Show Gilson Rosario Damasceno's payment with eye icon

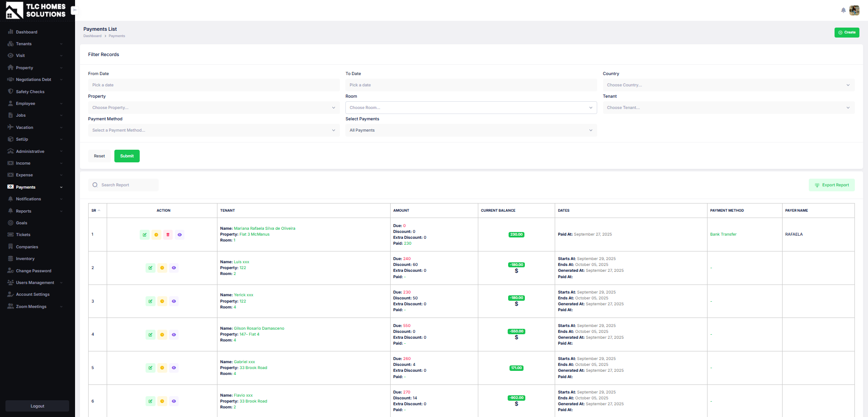[x=174, y=335]
